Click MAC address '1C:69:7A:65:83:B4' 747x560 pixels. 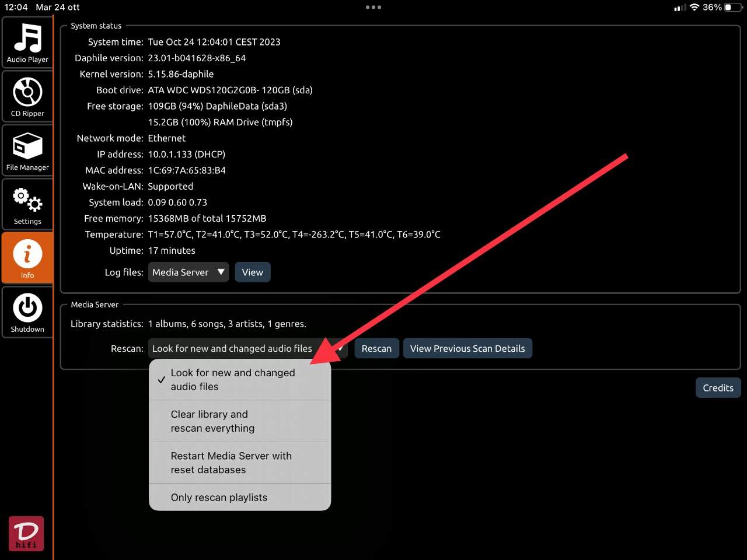[187, 170]
